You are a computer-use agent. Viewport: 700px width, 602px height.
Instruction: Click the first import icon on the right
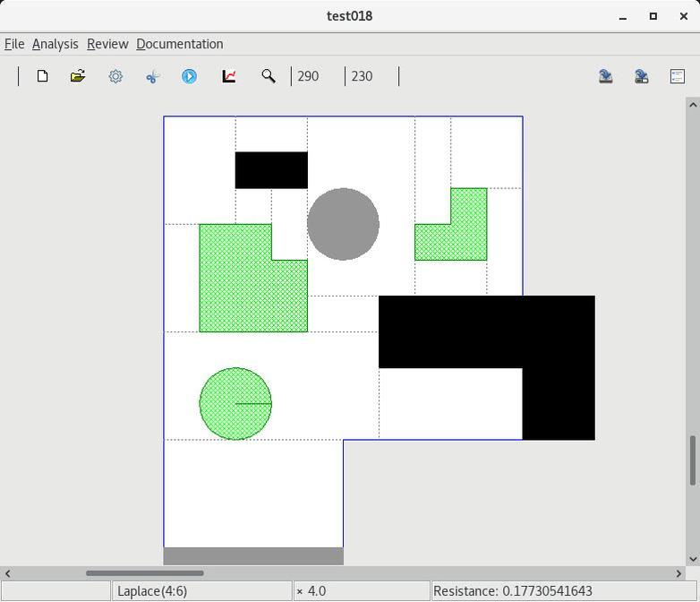pos(606,76)
